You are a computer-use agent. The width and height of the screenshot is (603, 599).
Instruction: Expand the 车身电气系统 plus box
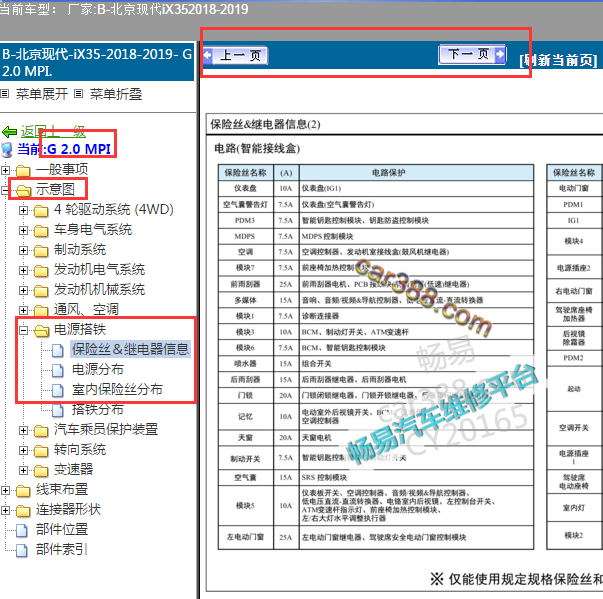23,230
